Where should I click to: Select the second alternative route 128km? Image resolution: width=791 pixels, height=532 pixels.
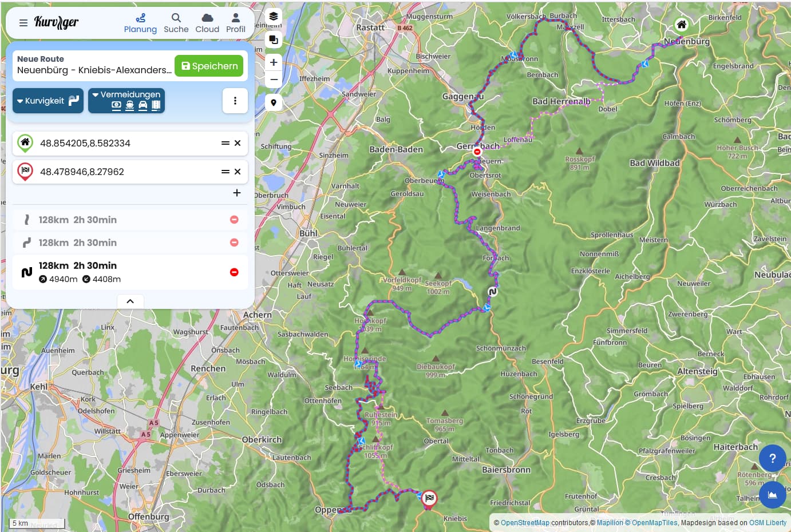(130, 243)
